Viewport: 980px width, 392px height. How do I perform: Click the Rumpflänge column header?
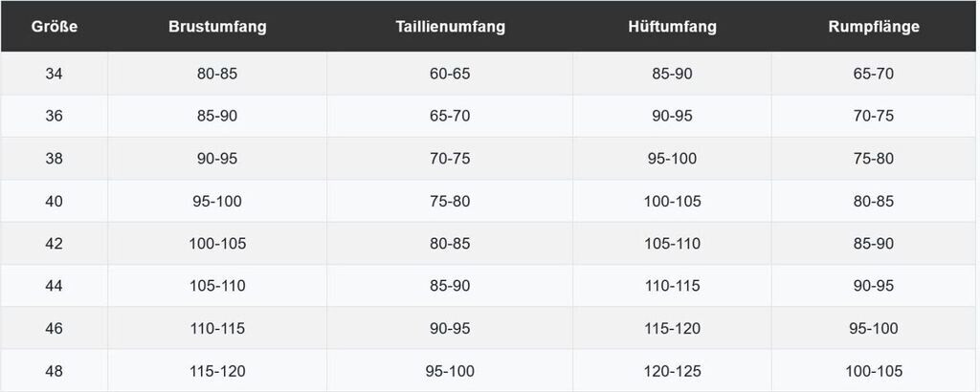pos(874,27)
